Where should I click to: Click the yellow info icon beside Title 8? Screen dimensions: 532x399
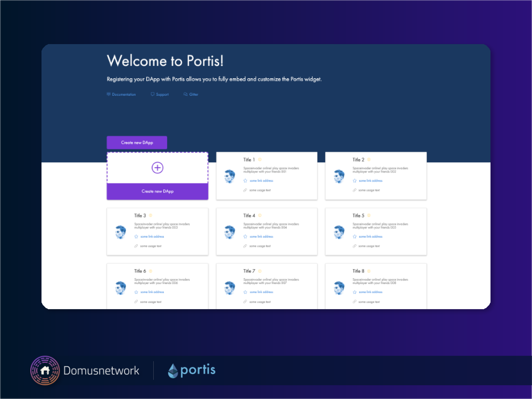pyautogui.click(x=369, y=271)
